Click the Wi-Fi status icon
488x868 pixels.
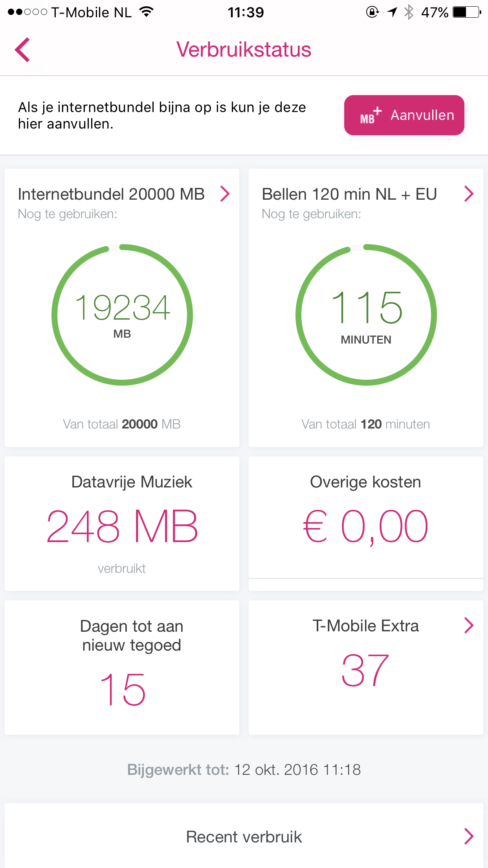[x=146, y=12]
